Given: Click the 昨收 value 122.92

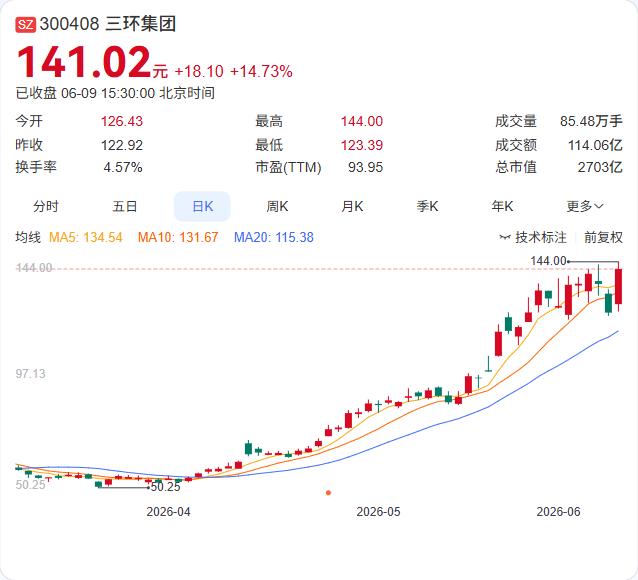Looking at the screenshot, I should [x=122, y=145].
